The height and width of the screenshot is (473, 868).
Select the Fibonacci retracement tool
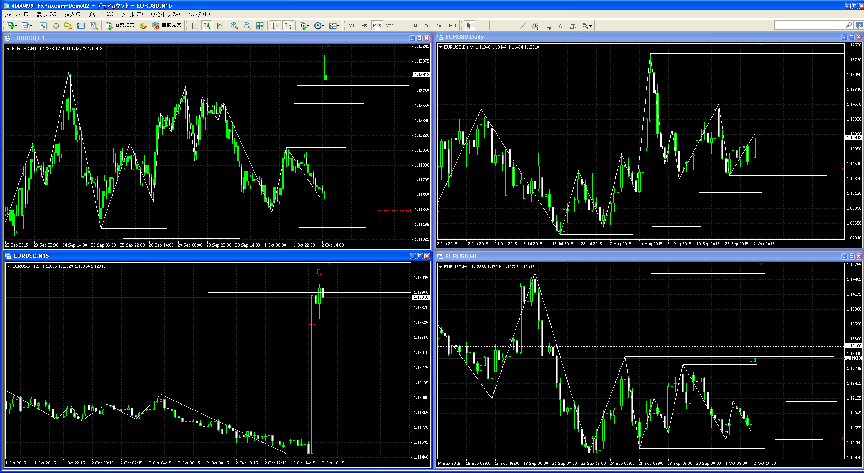point(547,26)
